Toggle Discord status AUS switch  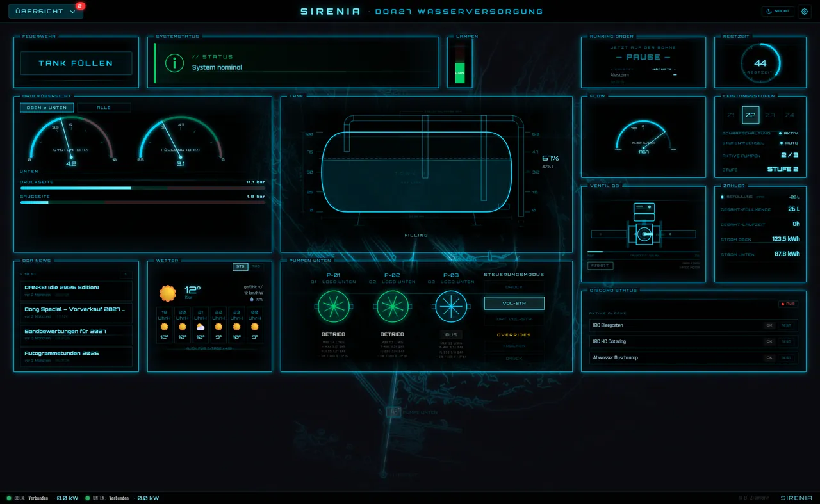788,304
